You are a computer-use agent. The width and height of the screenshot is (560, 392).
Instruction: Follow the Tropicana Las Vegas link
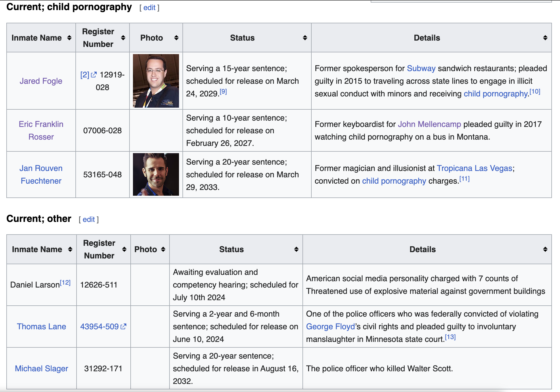tap(475, 168)
